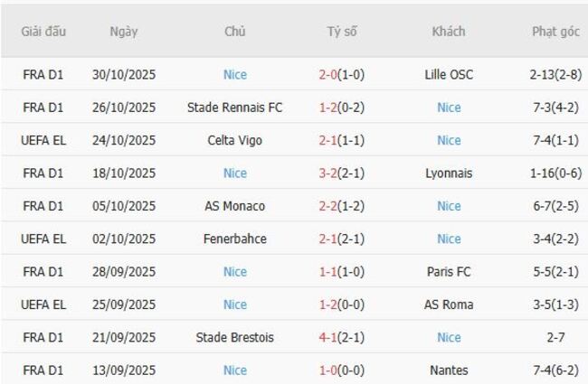Click the Nantes team name
The height and width of the screenshot is (384, 588).
[x=449, y=370]
